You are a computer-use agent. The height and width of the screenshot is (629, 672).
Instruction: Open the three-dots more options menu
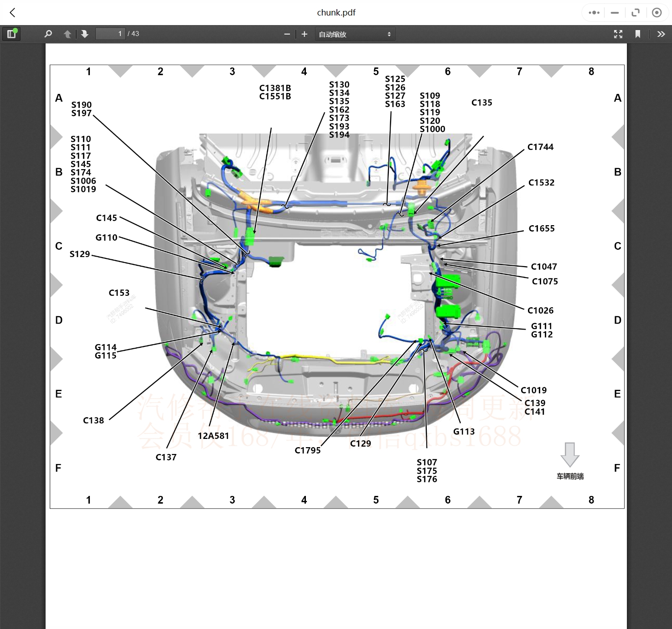click(594, 13)
